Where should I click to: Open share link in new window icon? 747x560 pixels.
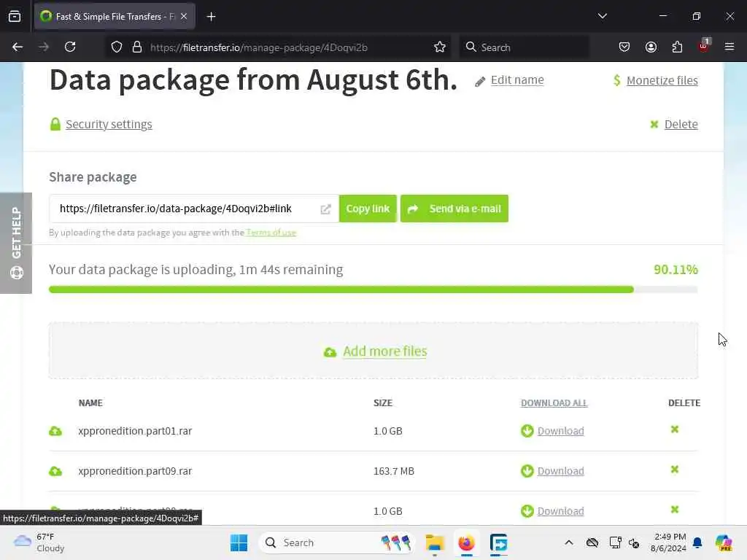pyautogui.click(x=326, y=209)
